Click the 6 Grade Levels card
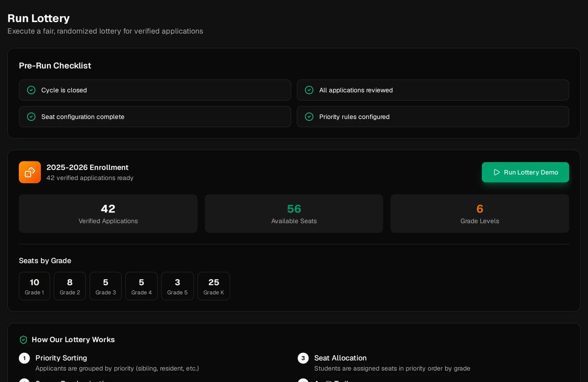 click(480, 213)
